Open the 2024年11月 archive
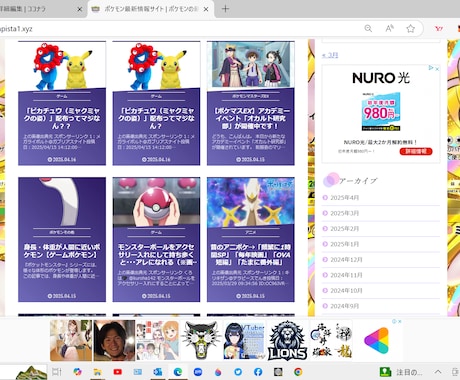The image size is (460, 380). pyautogui.click(x=346, y=275)
